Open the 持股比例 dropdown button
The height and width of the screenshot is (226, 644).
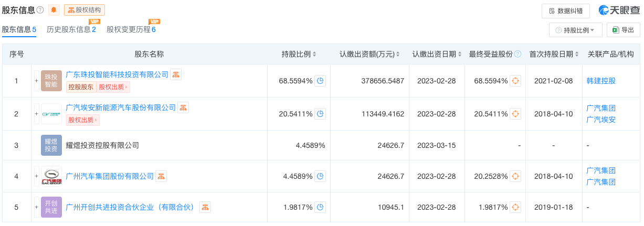pos(575,30)
